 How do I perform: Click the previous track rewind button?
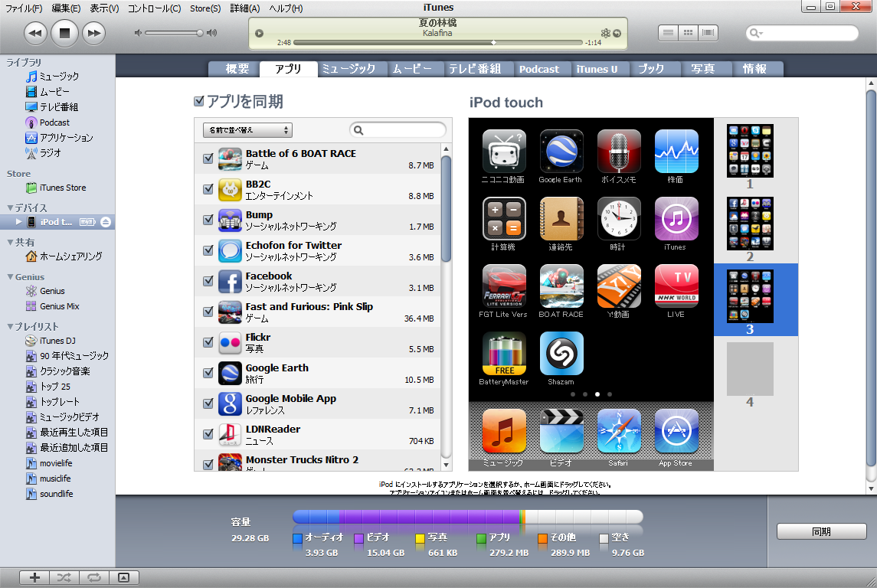pos(35,33)
